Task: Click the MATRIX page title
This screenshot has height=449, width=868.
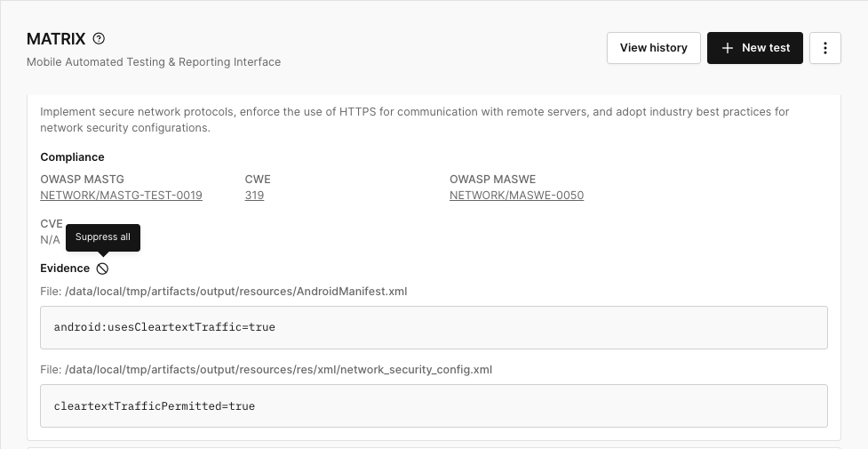Action: (56, 39)
